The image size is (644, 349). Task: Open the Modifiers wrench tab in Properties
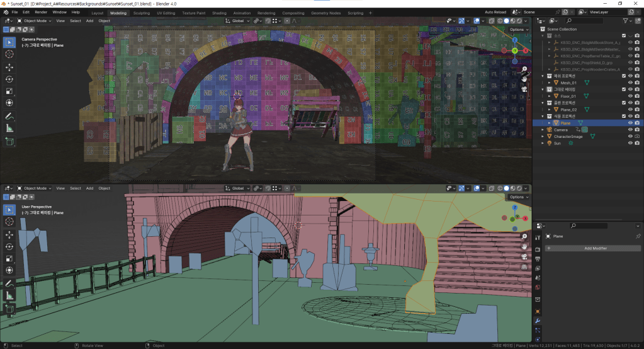538,321
